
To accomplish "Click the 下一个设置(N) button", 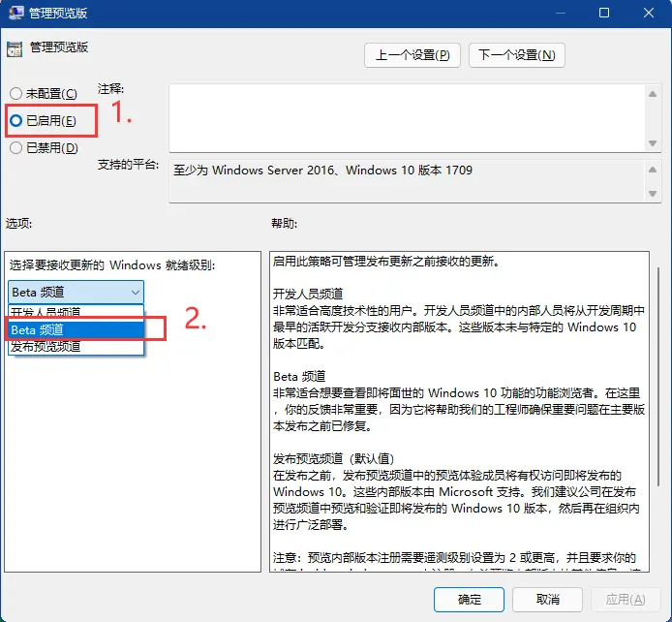I will (x=517, y=55).
